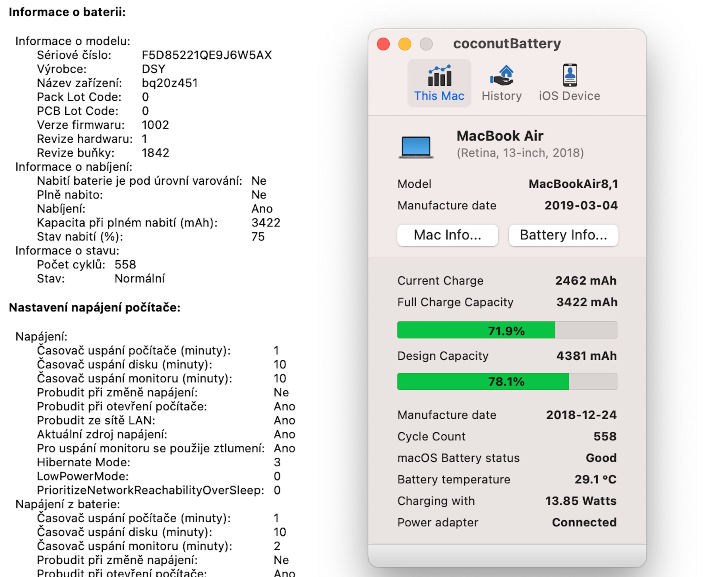
Task: Click the Charging with 13.85 Watts value
Action: [x=581, y=501]
